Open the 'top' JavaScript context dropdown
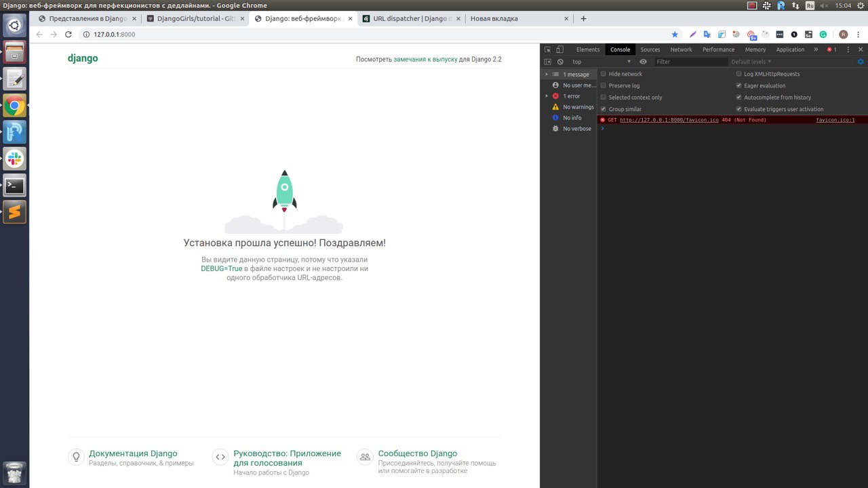 [x=601, y=62]
